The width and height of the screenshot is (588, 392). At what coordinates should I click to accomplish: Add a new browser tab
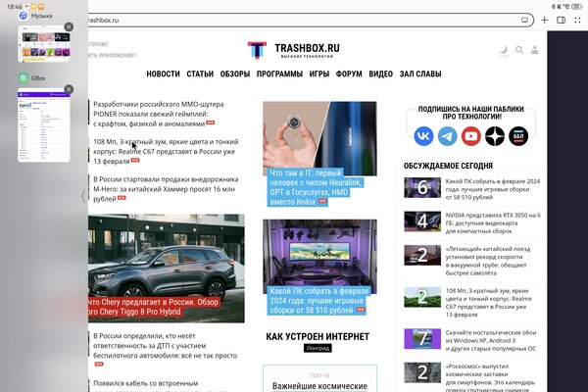click(x=545, y=20)
